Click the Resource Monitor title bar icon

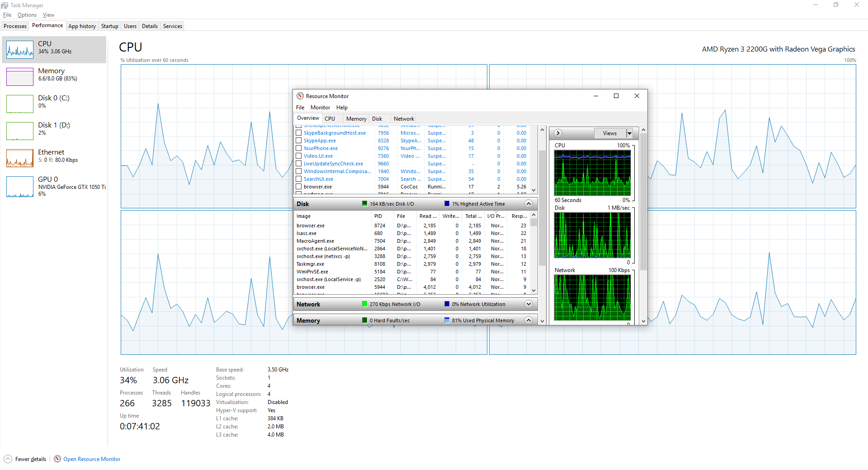[x=300, y=96]
